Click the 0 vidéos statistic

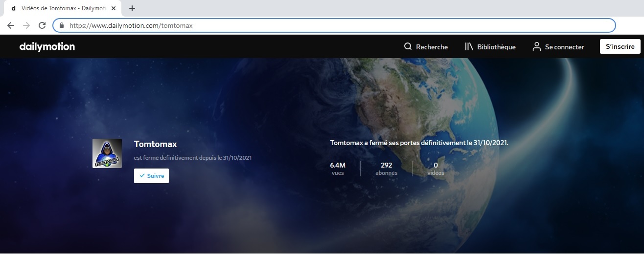click(x=436, y=169)
